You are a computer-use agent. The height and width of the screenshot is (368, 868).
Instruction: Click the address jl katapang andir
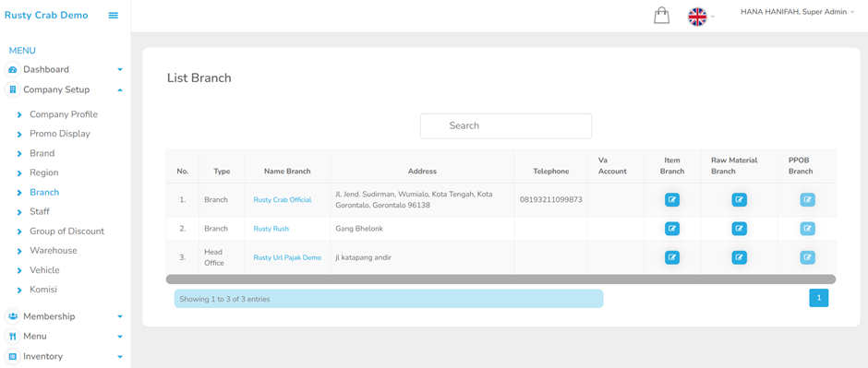coord(363,257)
